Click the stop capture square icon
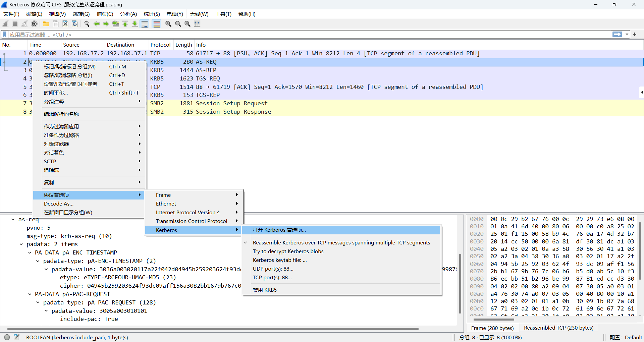 click(15, 24)
